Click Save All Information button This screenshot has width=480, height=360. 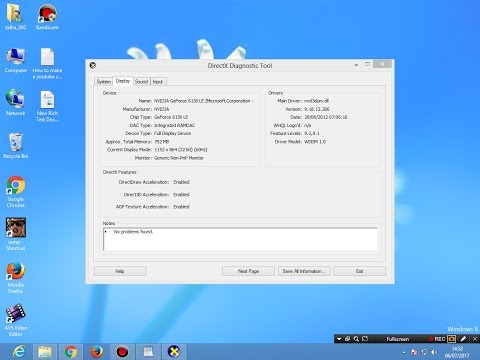click(304, 271)
